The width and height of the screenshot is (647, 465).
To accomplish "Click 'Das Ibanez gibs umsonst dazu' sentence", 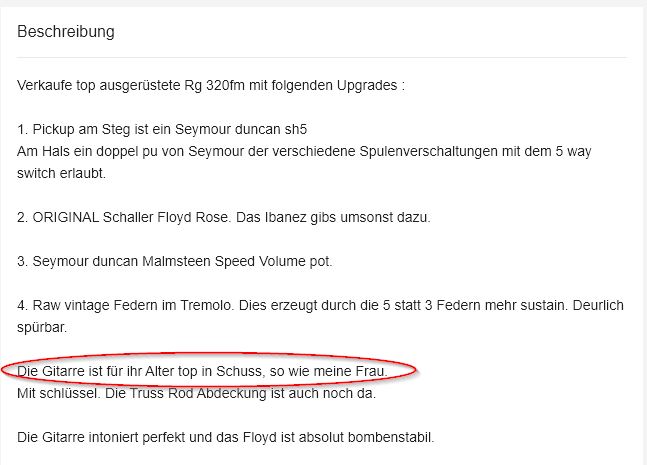I will [333, 217].
